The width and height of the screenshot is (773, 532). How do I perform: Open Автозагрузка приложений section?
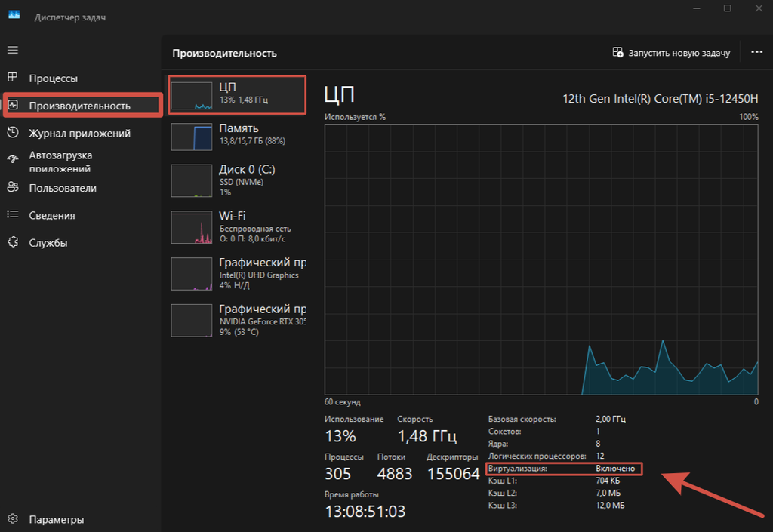tap(60, 161)
